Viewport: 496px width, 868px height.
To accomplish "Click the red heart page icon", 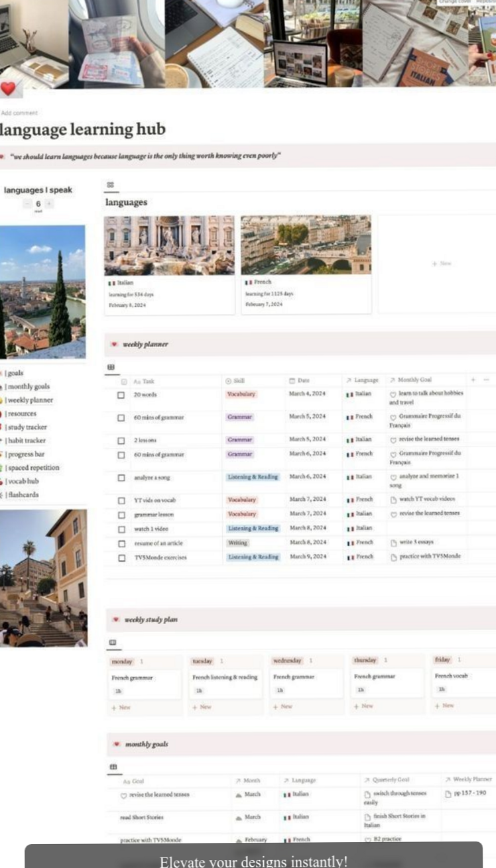I will click(x=11, y=89).
